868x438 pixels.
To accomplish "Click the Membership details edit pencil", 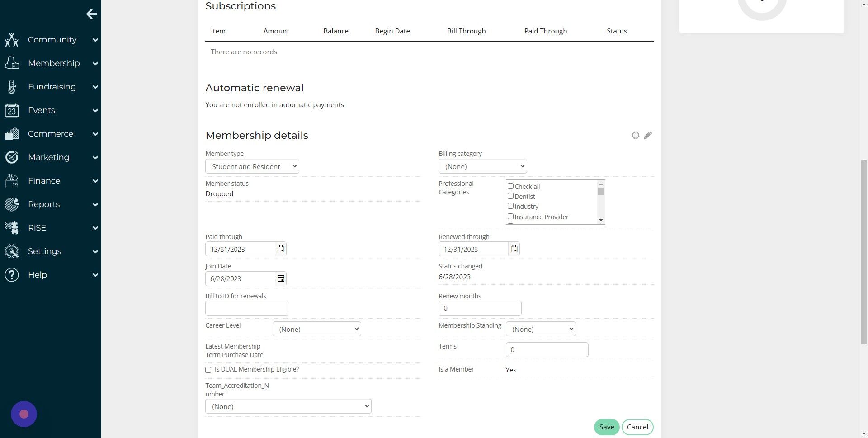I will pyautogui.click(x=648, y=135).
